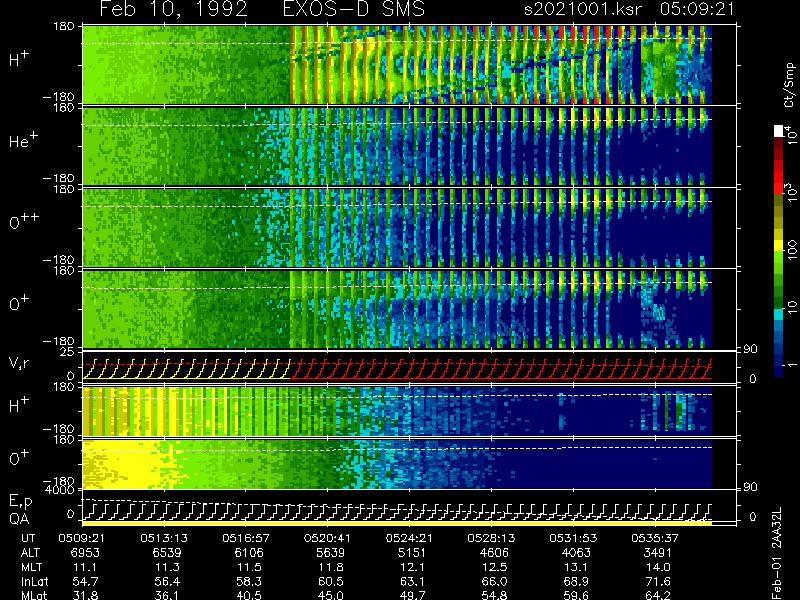Click the V,r axis tick '25'

click(69, 352)
